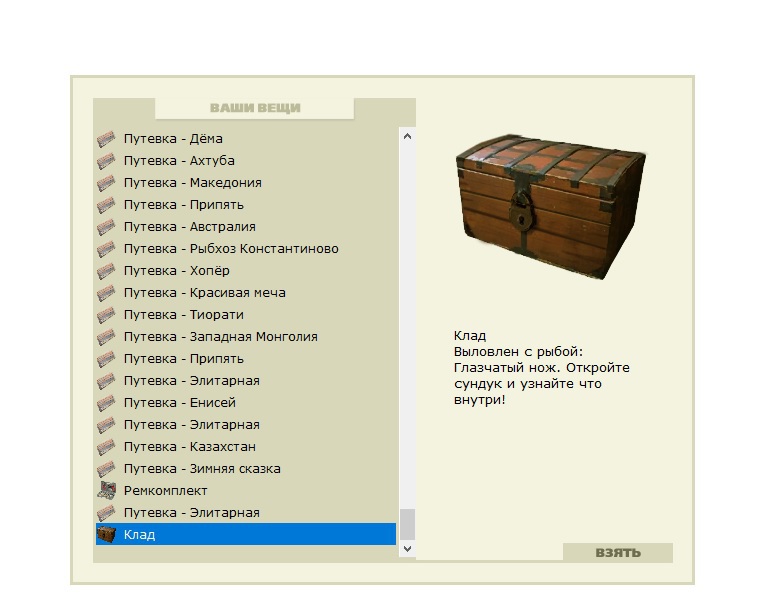
Task: Click the treasure chest image
Action: click(x=551, y=207)
